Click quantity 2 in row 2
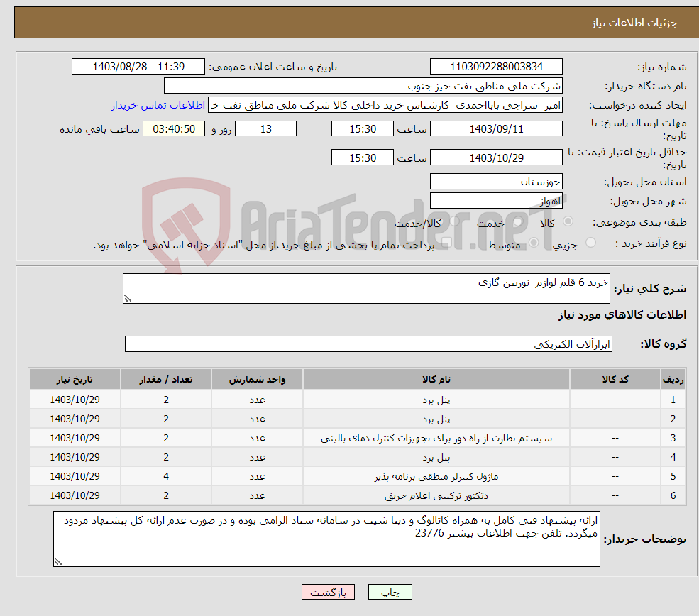This screenshot has height=616, width=699. click(x=166, y=419)
